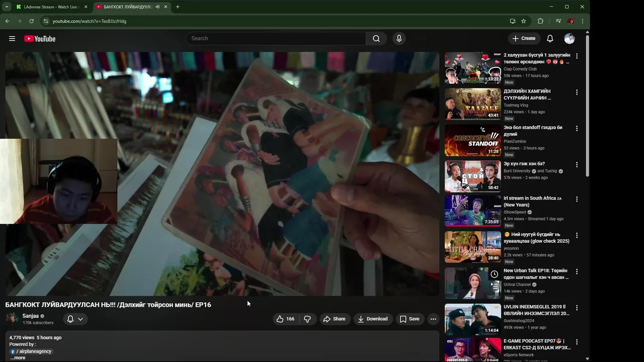Select the БАНГКОКТ ЛУЙВАРДУУЛСАН tab
The height and width of the screenshot is (362, 644).
[x=128, y=7]
